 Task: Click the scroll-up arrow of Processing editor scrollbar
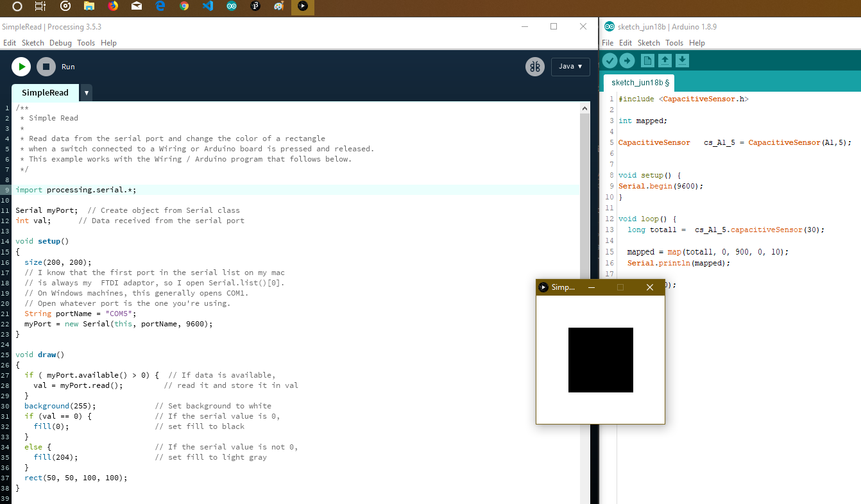[x=584, y=109]
